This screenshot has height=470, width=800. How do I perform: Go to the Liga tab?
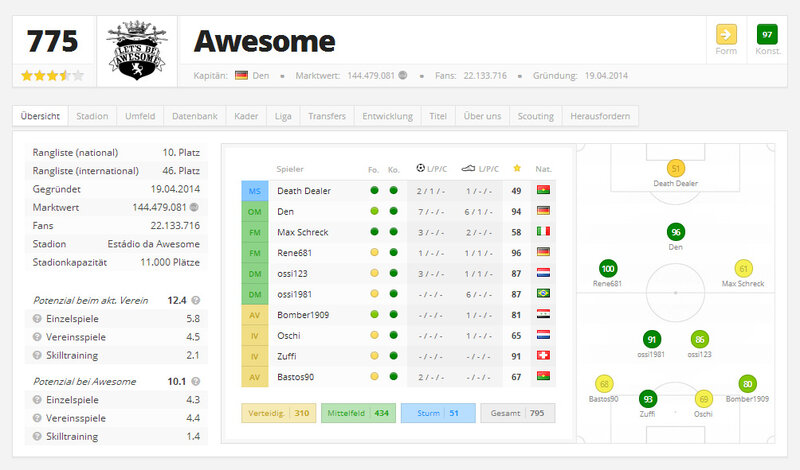(283, 116)
